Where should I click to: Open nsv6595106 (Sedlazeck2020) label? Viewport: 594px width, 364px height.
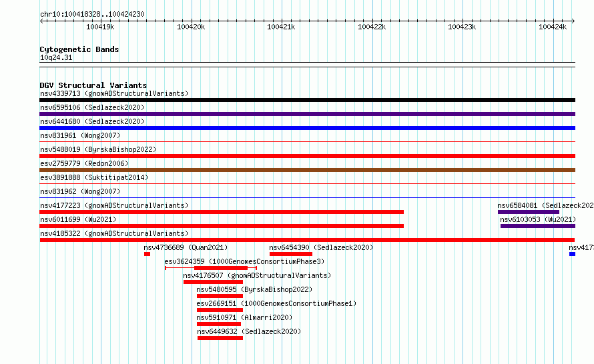92,107
